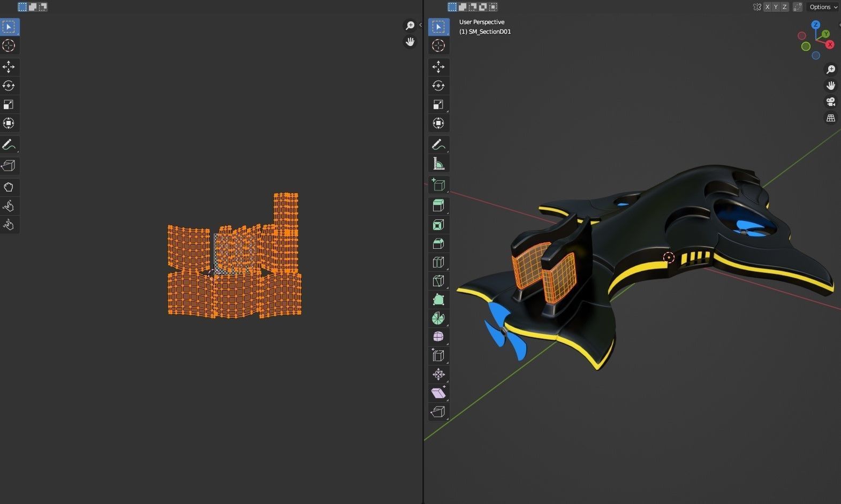841x504 pixels.
Task: Select the Measure tool
Action: click(438, 163)
